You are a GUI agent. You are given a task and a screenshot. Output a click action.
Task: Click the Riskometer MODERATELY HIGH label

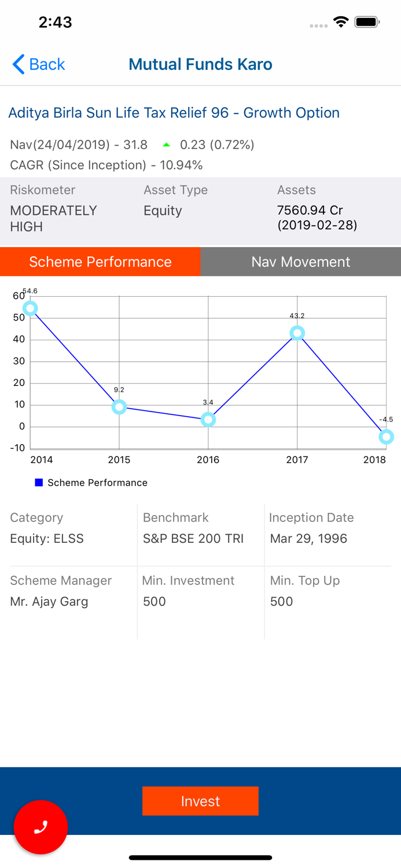(x=53, y=219)
